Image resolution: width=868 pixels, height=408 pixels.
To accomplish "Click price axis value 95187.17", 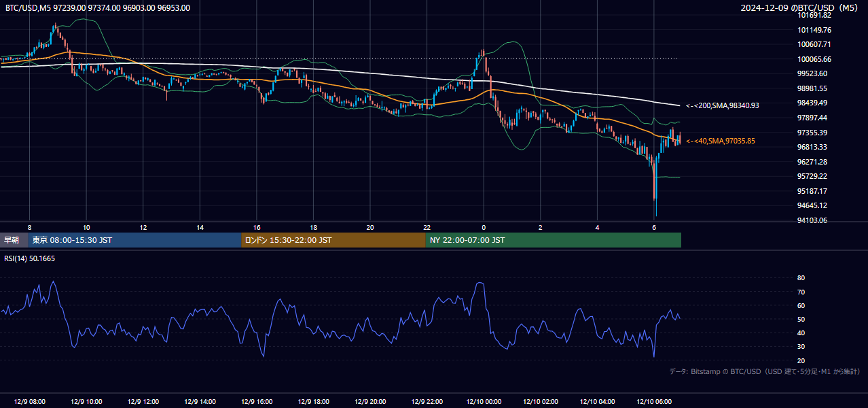I will tap(812, 191).
